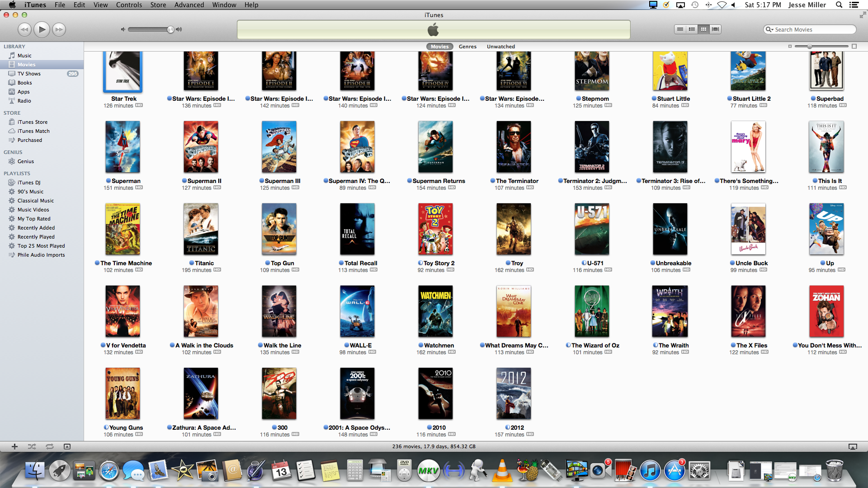Select the Watchmen movie poster
Image resolution: width=868 pixels, height=488 pixels.
coord(435,311)
